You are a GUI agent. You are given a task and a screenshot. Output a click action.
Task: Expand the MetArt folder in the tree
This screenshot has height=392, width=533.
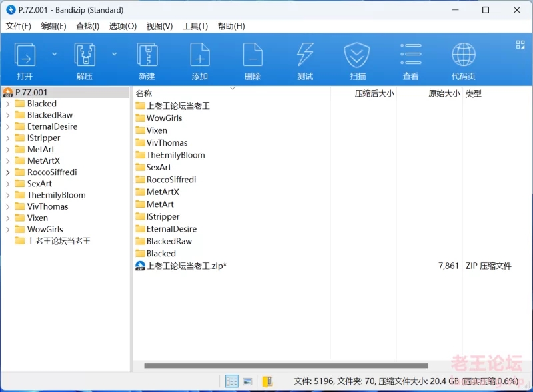tap(7, 150)
